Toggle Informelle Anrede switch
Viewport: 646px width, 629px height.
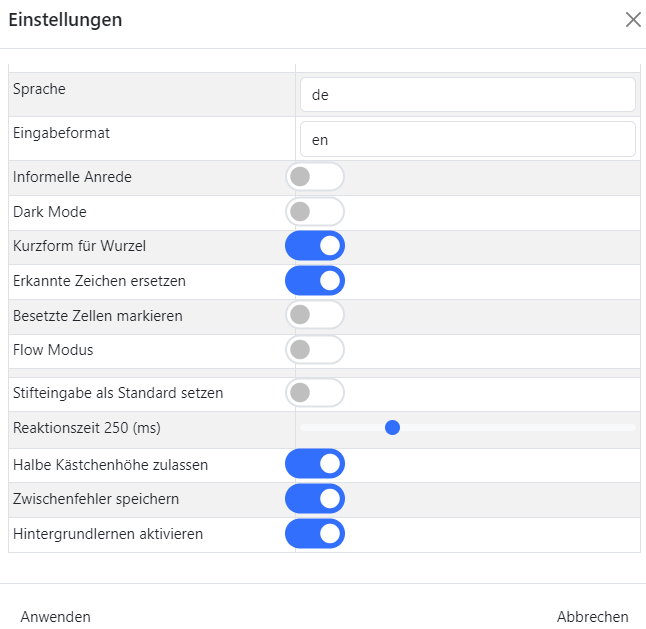[314, 177]
